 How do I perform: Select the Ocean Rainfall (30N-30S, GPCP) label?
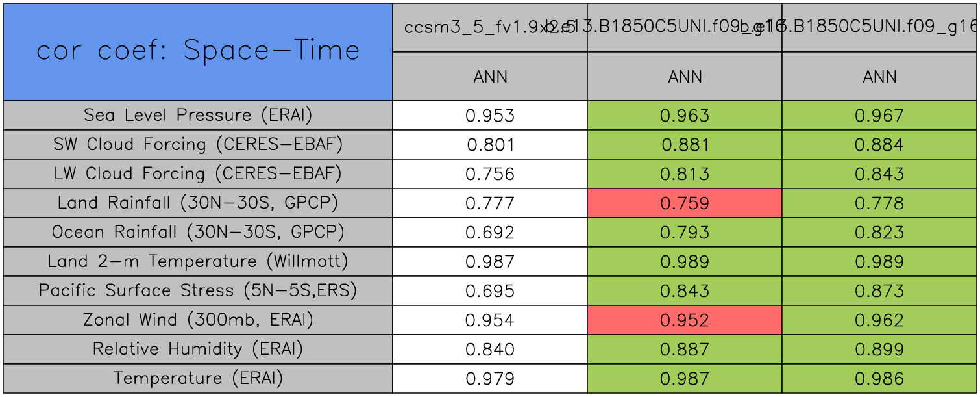pos(198,232)
